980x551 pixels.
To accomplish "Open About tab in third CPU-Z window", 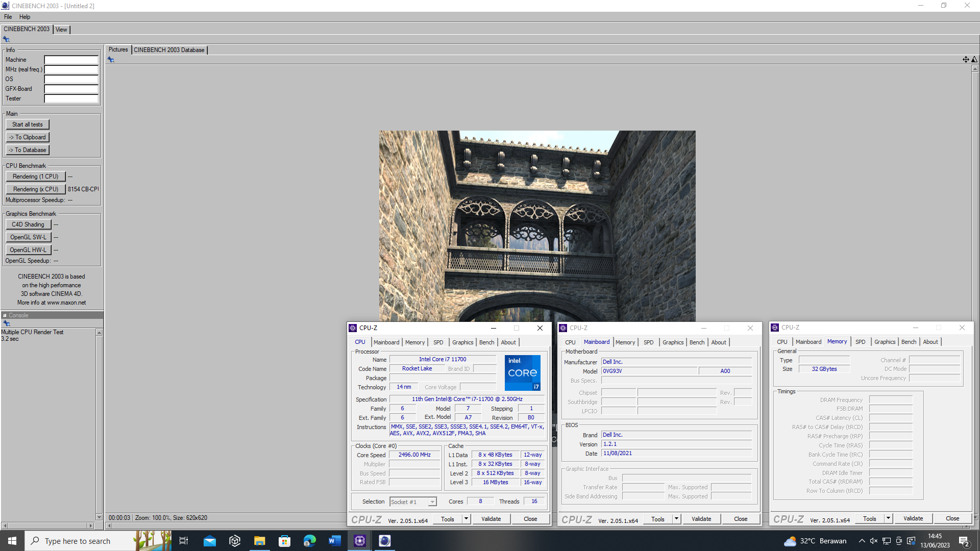I will [x=930, y=342].
